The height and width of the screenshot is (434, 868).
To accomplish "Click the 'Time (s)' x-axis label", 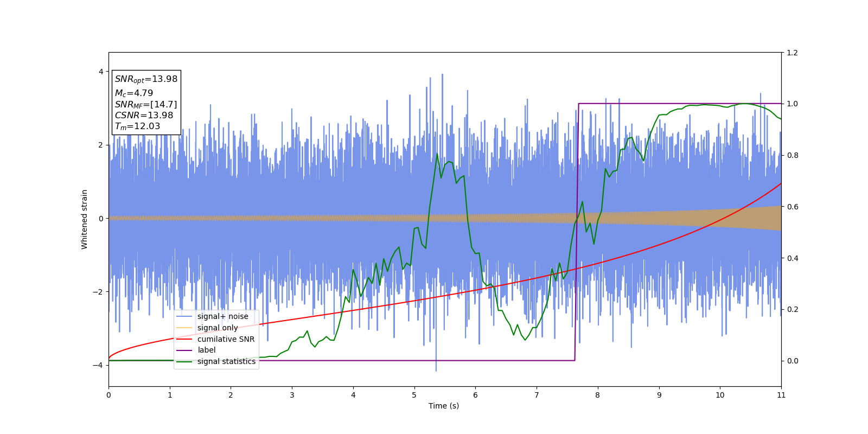I will (444, 406).
